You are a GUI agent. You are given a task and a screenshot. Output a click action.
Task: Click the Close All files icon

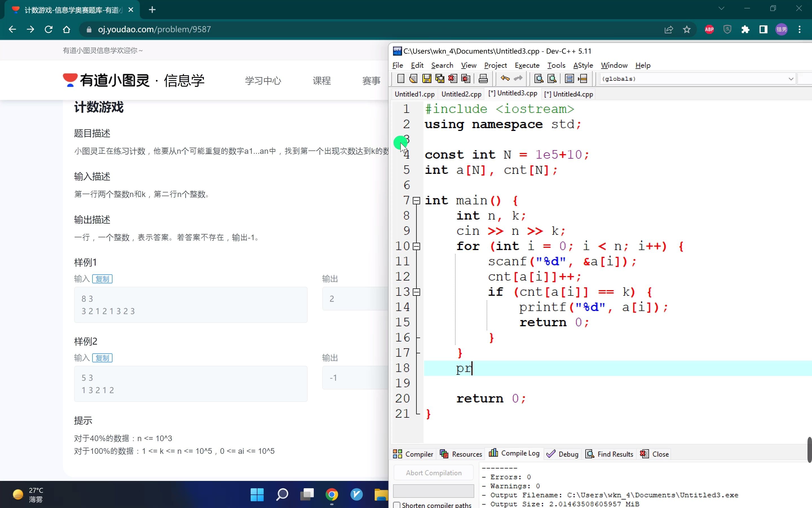pos(466,79)
